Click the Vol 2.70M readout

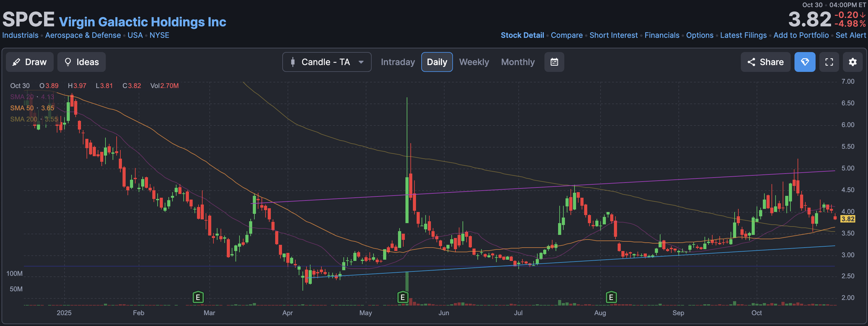164,86
